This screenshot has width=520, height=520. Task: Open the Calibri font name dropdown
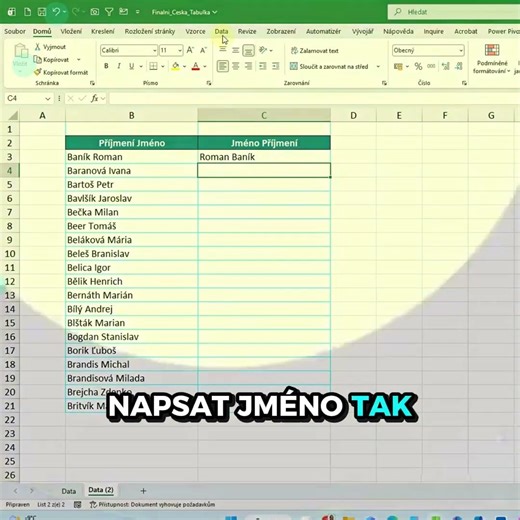pyautogui.click(x=155, y=51)
